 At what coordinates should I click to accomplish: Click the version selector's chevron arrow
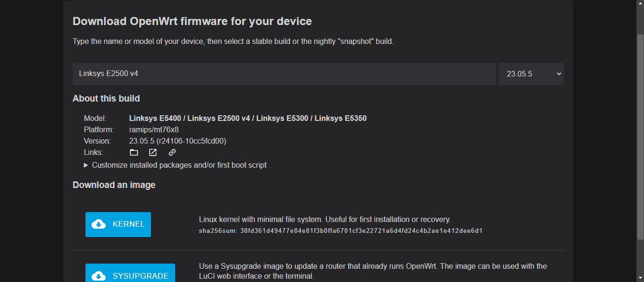[559, 74]
